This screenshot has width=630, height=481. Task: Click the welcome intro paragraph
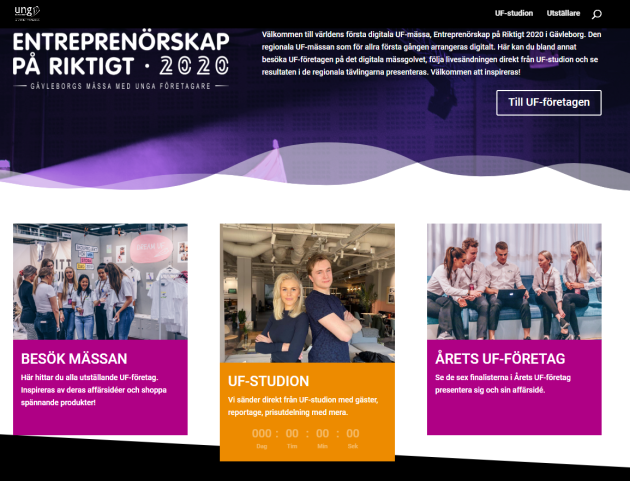tap(432, 53)
